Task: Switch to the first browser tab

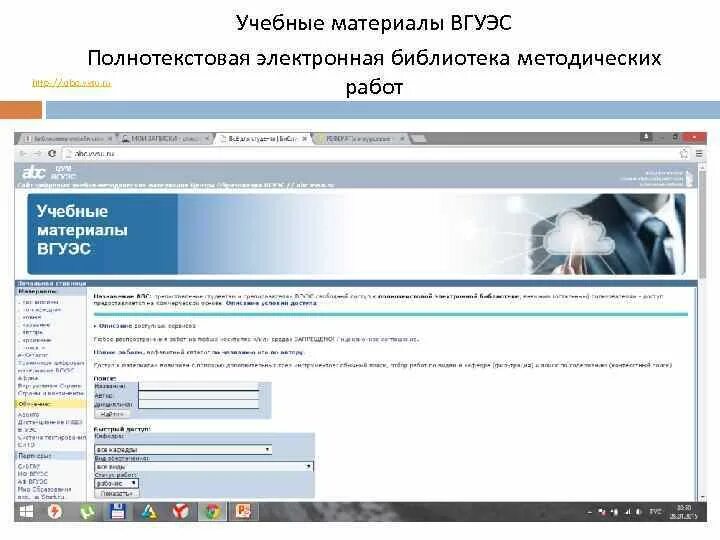Action: tap(67, 138)
